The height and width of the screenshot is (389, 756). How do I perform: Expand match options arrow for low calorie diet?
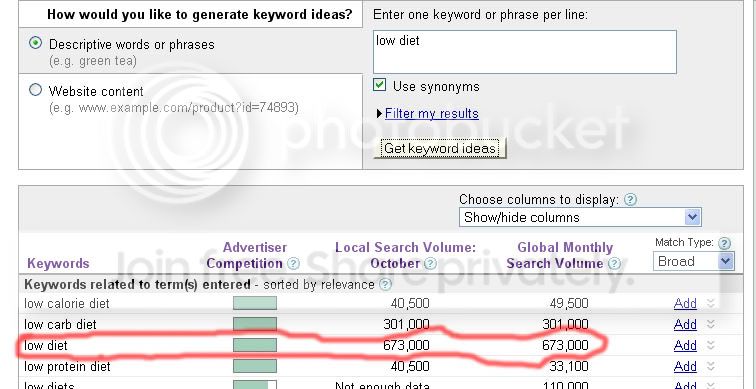tap(710, 303)
